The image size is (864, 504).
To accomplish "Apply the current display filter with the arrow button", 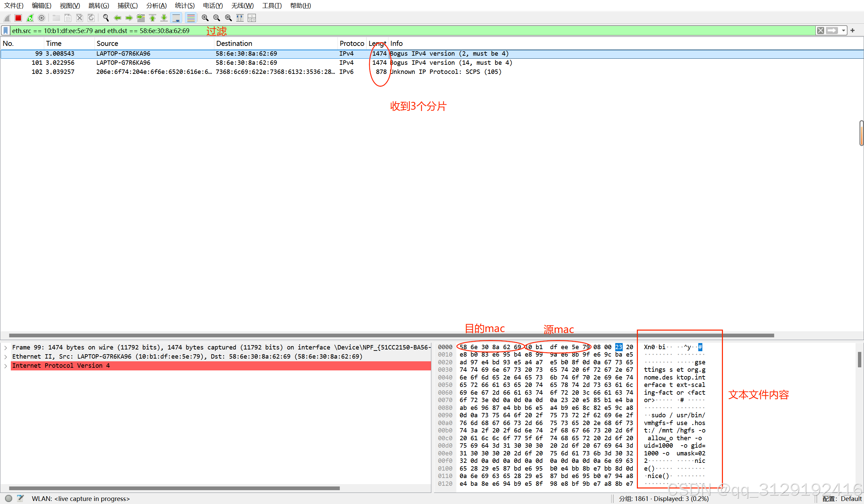I will 833,30.
